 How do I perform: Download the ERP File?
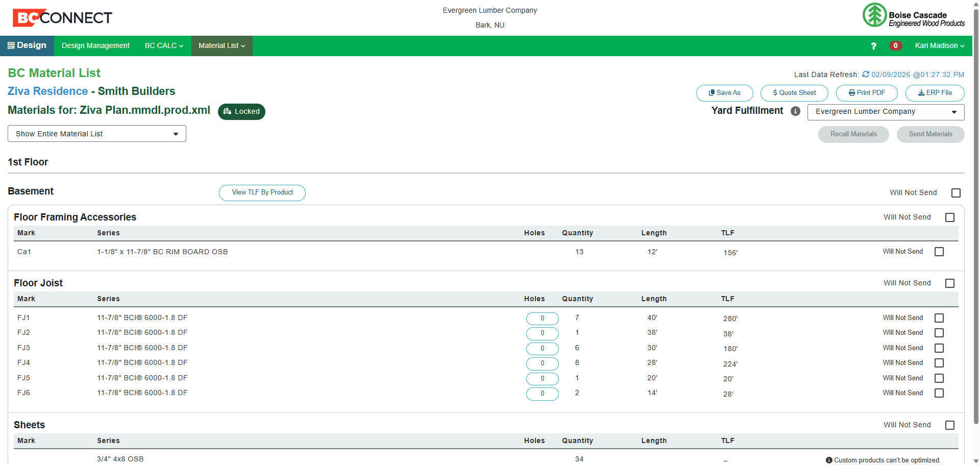click(x=935, y=93)
